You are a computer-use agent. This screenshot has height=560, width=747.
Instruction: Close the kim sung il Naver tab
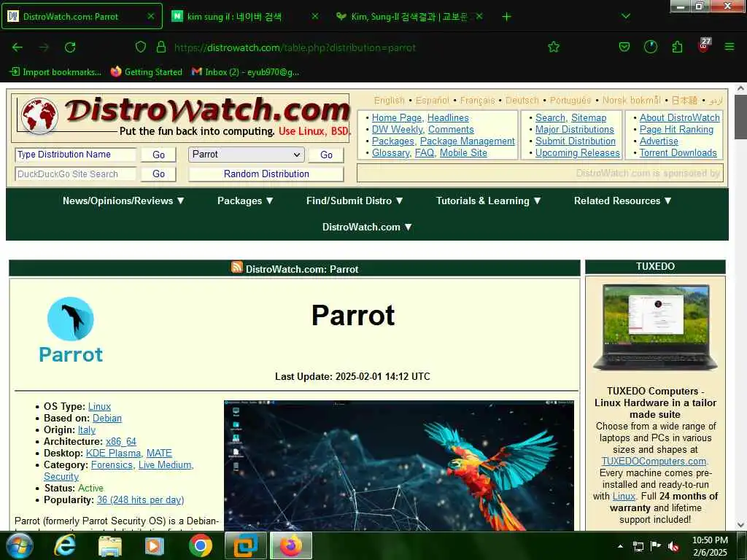(x=315, y=16)
